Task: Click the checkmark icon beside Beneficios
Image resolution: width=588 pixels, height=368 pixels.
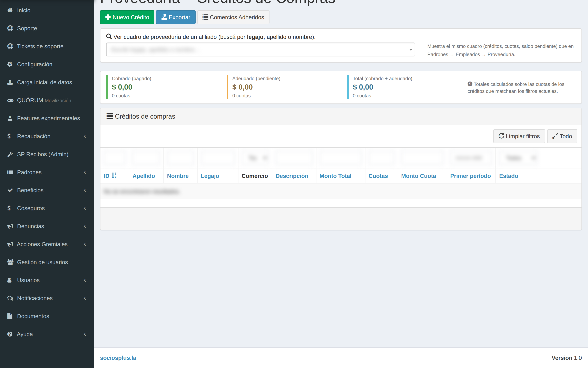Action: 10,190
